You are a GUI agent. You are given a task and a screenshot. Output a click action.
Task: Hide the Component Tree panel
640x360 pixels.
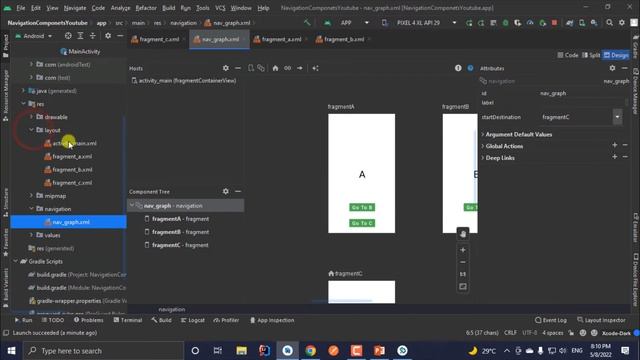[238, 191]
